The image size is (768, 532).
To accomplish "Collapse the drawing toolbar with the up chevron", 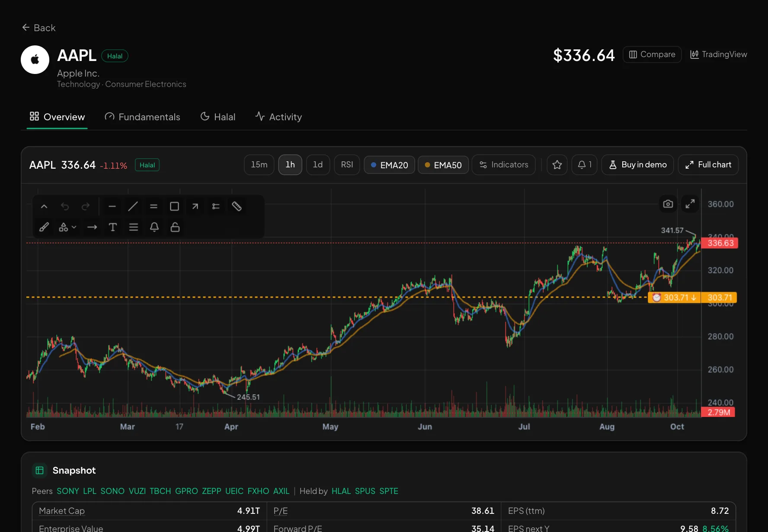I will 44,207.
